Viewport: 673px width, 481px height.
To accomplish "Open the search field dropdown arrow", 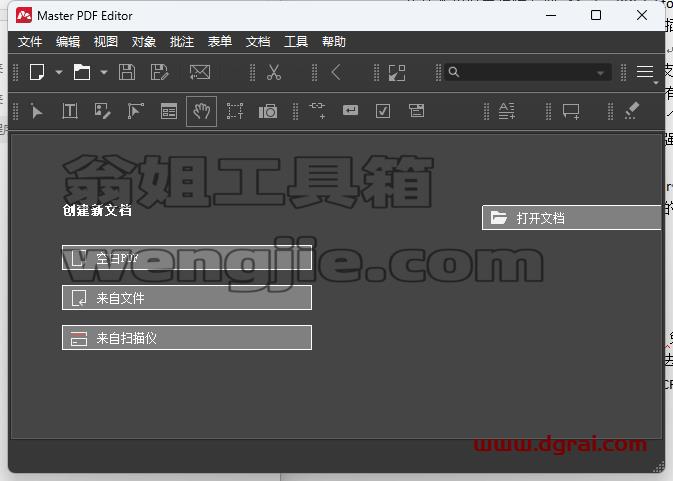I will 600,73.
